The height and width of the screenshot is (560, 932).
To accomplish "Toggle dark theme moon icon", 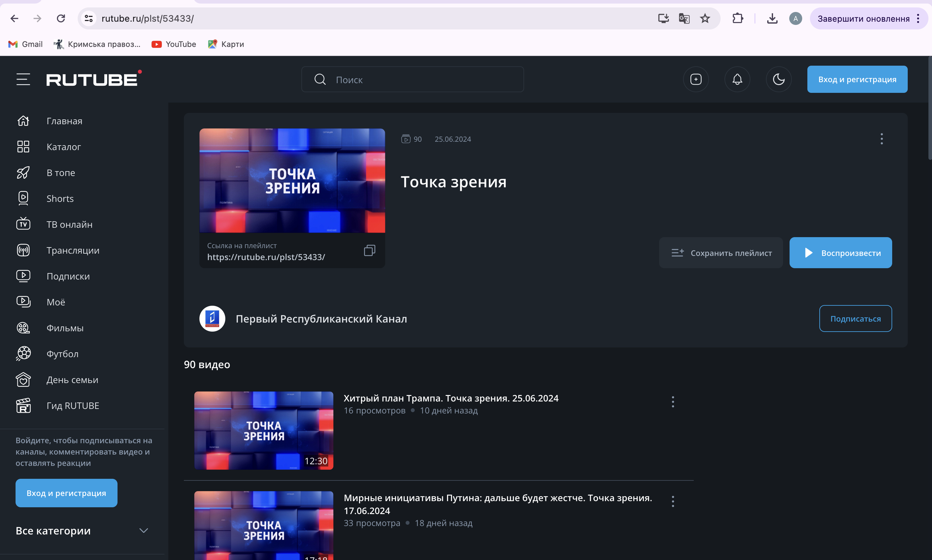I will [x=778, y=79].
